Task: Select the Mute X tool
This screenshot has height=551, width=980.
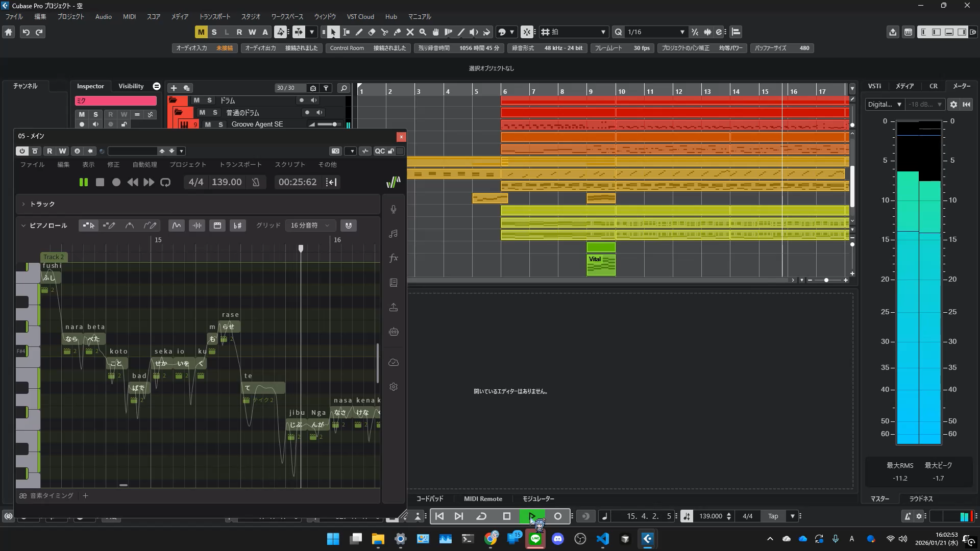Action: point(410,32)
